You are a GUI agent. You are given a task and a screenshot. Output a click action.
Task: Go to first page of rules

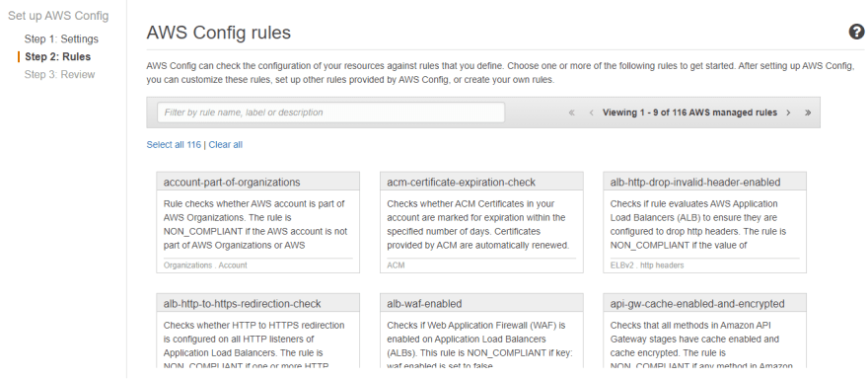click(572, 113)
